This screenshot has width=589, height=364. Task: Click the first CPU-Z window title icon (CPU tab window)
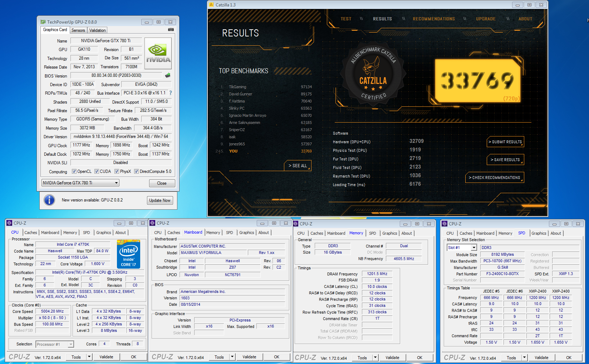click(9, 223)
